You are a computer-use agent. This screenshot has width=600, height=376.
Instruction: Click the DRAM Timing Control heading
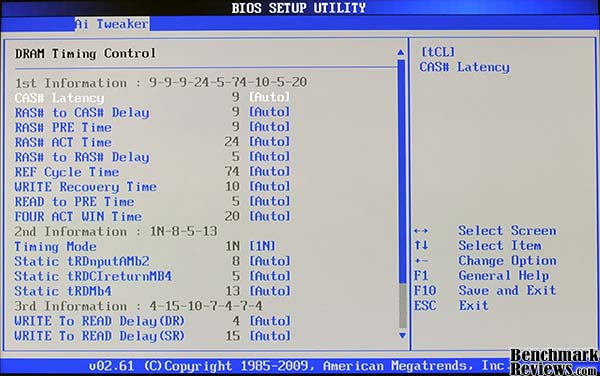[85, 54]
